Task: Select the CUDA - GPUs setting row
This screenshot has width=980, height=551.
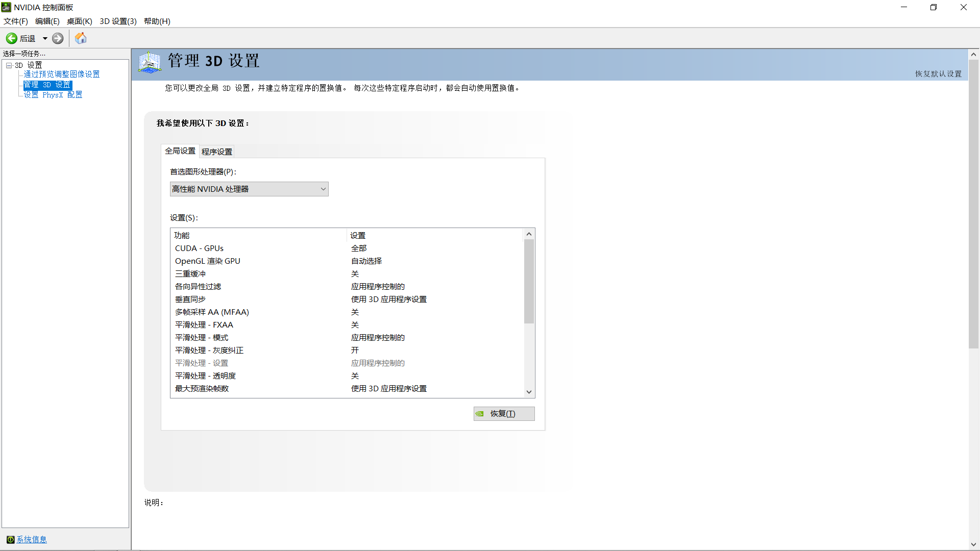Action: point(347,248)
